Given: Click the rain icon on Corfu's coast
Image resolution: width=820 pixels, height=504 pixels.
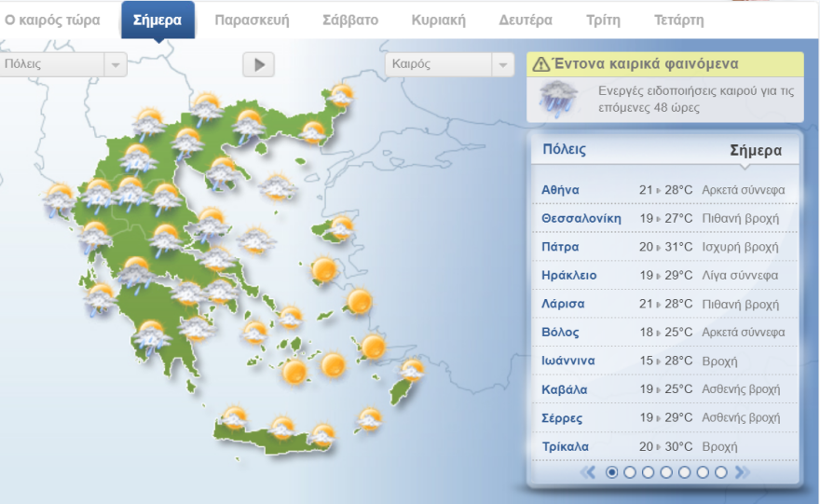Looking at the screenshot, I should coord(59,198).
